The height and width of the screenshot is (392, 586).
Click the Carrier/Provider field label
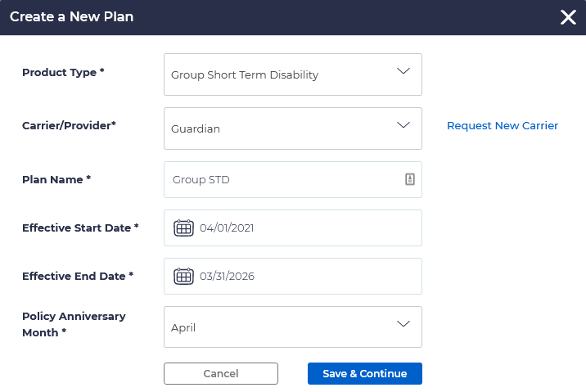tap(69, 126)
